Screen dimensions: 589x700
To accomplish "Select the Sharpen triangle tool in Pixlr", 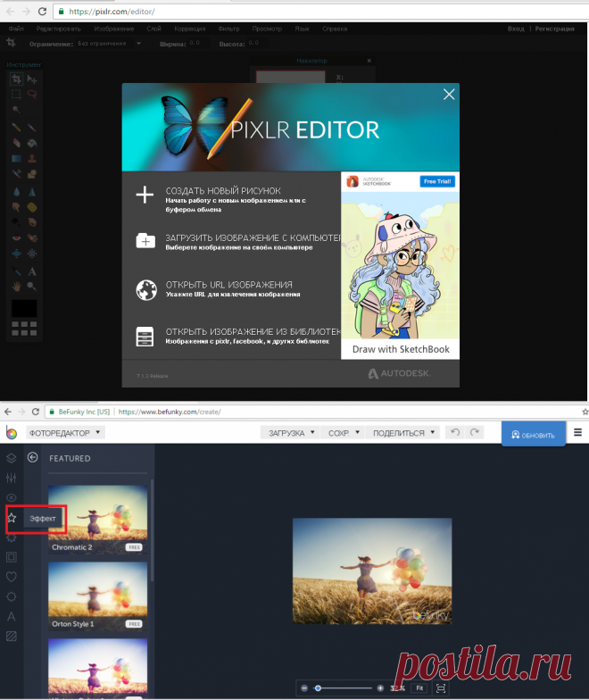I will tap(32, 192).
